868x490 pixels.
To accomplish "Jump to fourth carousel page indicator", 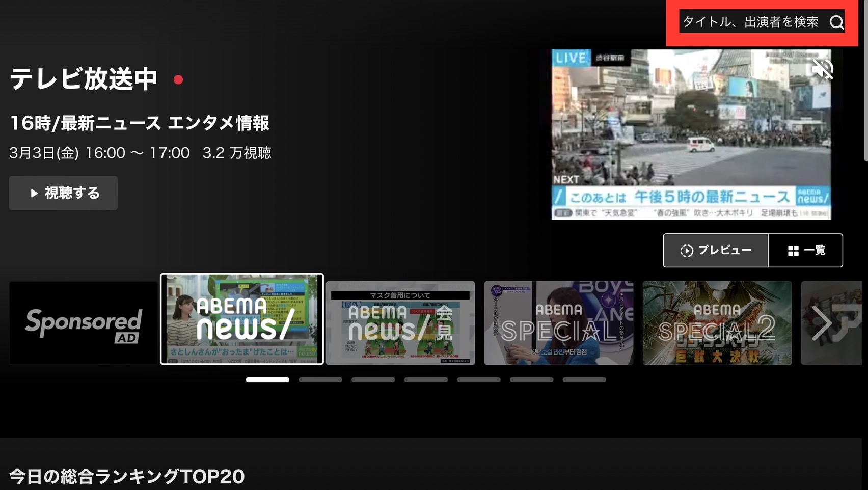I will 426,379.
